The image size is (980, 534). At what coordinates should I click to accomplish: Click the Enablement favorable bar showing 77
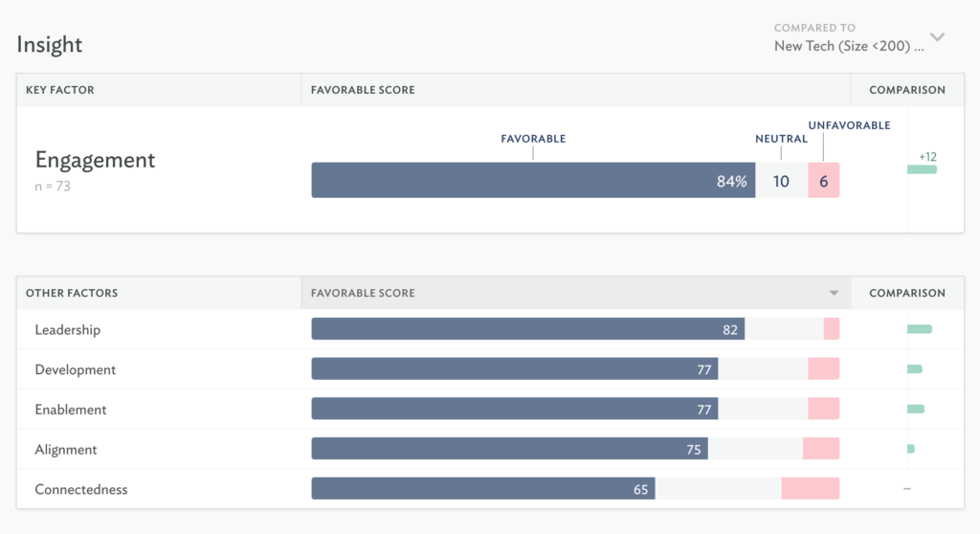(515, 409)
